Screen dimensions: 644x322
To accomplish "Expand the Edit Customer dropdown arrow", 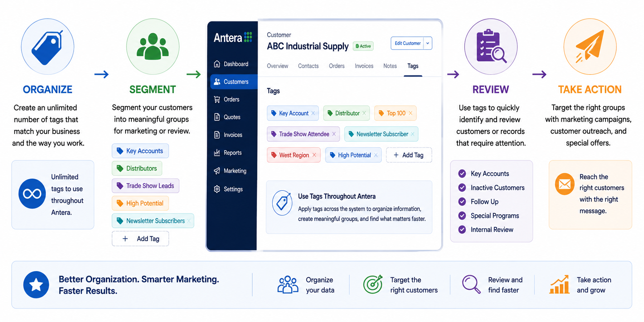I will tap(428, 43).
